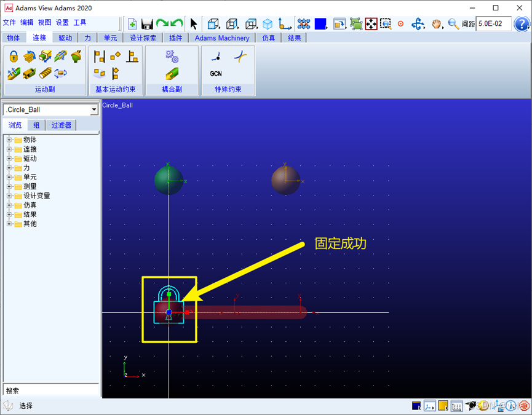Screen dimensions: 532x415
Task: Toggle the triad axes view status icon
Action: point(429,406)
